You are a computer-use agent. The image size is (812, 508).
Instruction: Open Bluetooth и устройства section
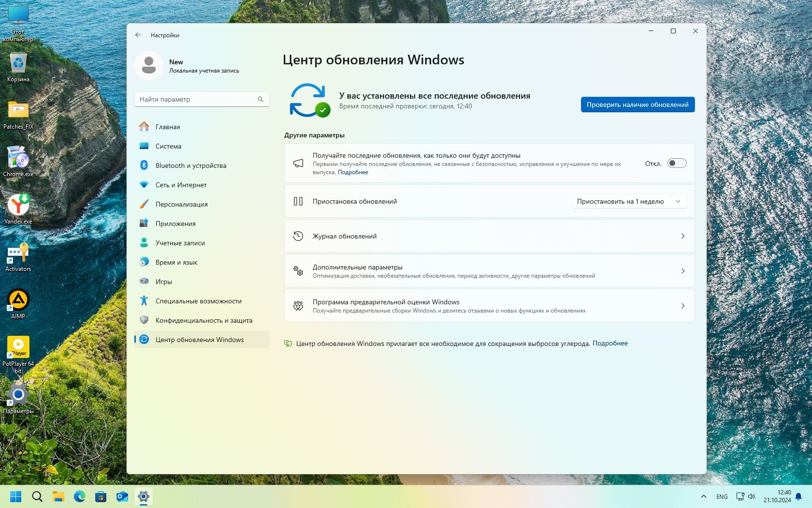click(190, 165)
